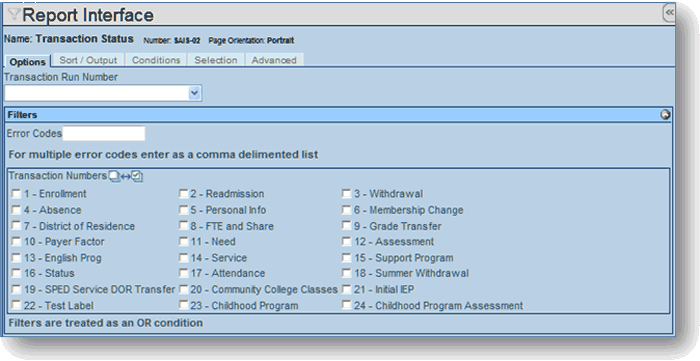This screenshot has height=361, width=700.
Task: Select the 4 - Absence checkbox
Action: (17, 210)
